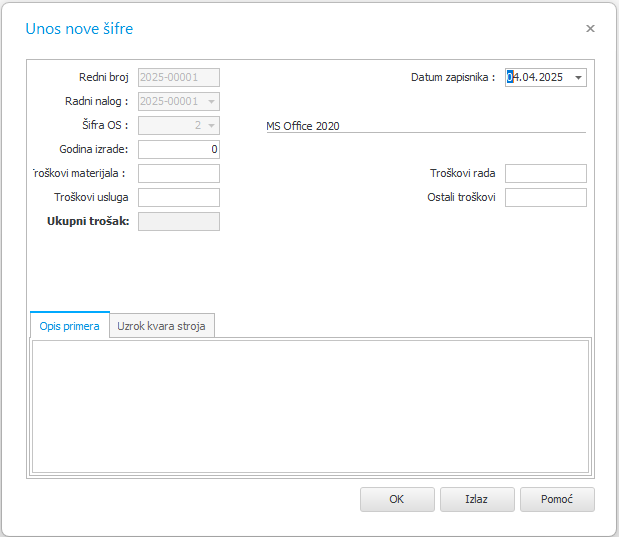This screenshot has height=537, width=619.
Task: Click the Datum zapisnika label
Action: coord(453,77)
